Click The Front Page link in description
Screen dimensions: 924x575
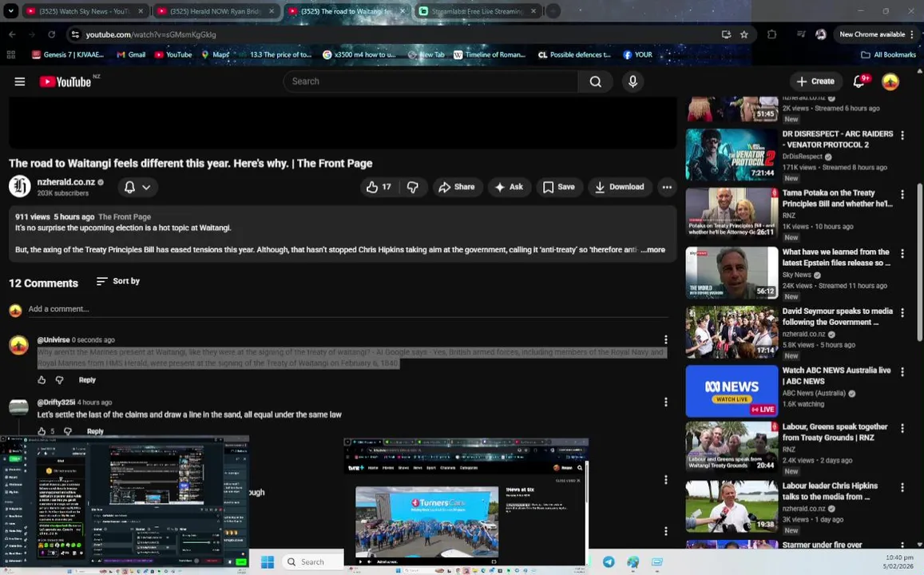tap(125, 216)
